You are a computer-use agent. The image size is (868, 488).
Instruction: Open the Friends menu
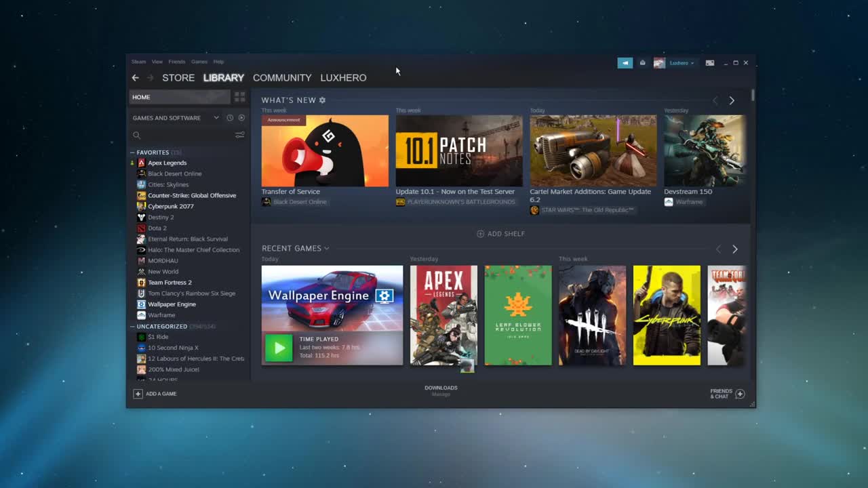(176, 62)
